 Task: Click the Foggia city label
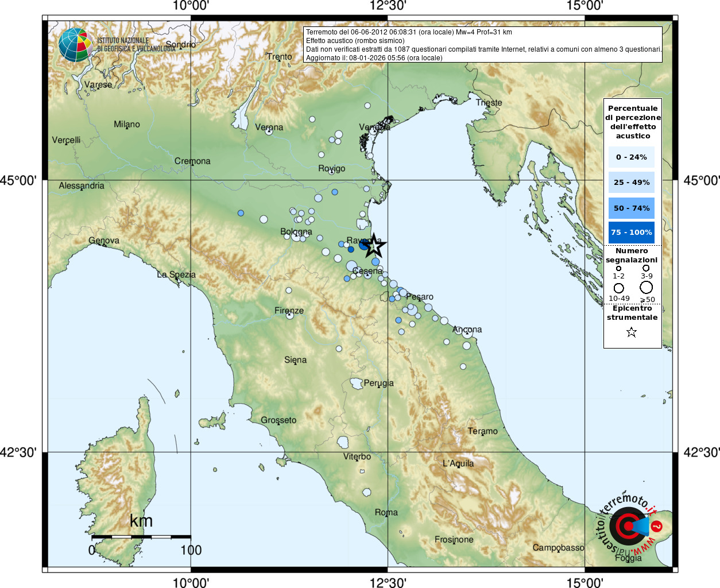coord(628,558)
